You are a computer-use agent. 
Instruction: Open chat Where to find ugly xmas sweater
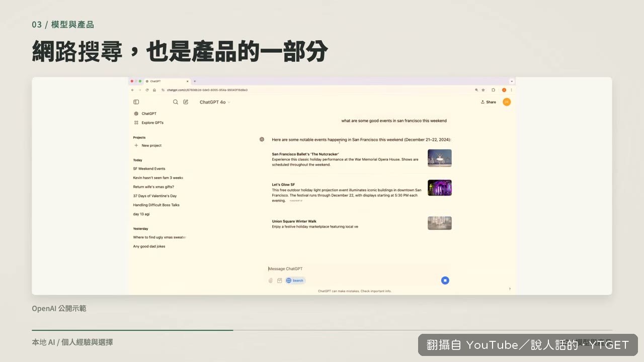[x=159, y=237]
